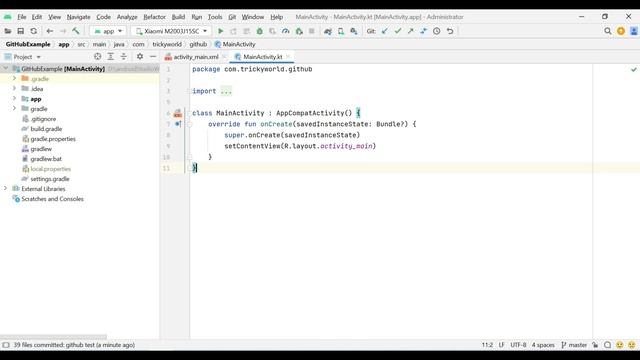Open the profiler gauge icon
640x360 pixels.
pos(286,31)
